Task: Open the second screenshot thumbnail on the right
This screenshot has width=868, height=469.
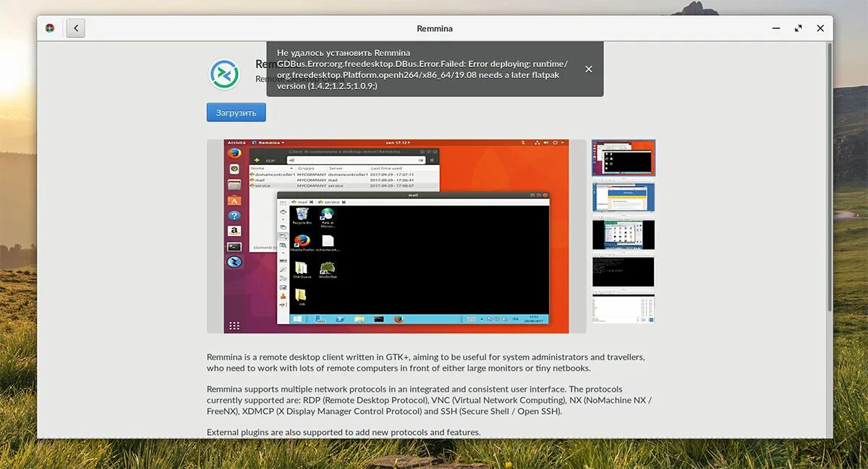Action: pyautogui.click(x=624, y=197)
